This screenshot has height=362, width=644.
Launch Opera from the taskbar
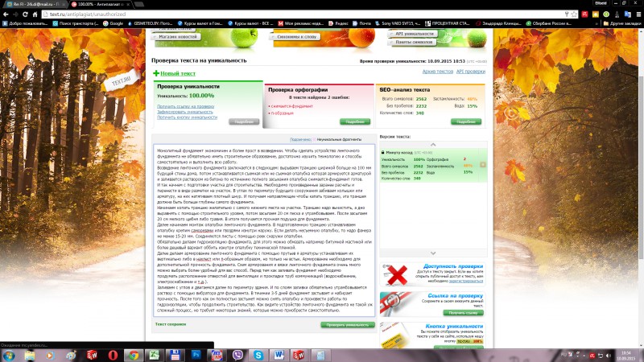tap(113, 356)
